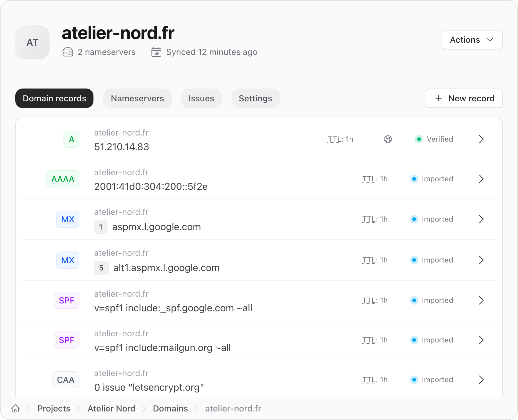This screenshot has width=518, height=420.
Task: Click the AAAA record type badge
Action: [63, 179]
